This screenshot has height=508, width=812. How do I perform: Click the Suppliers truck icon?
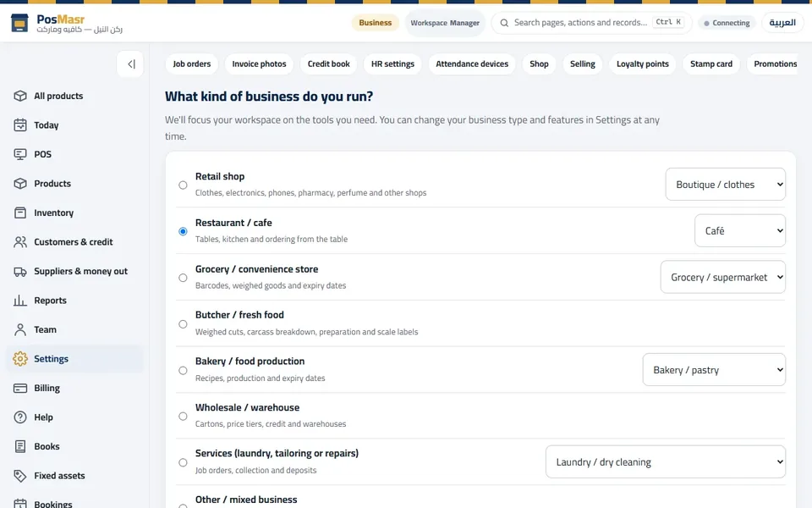click(x=20, y=271)
